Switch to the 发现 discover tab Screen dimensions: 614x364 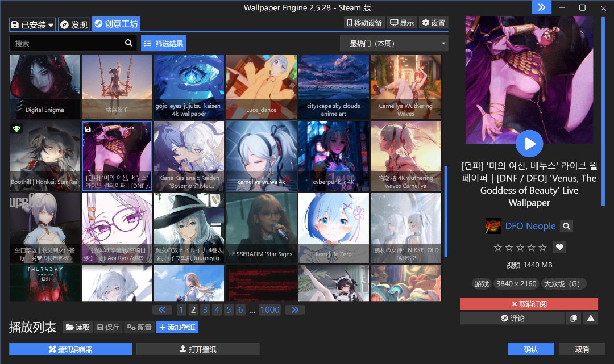pyautogui.click(x=74, y=24)
